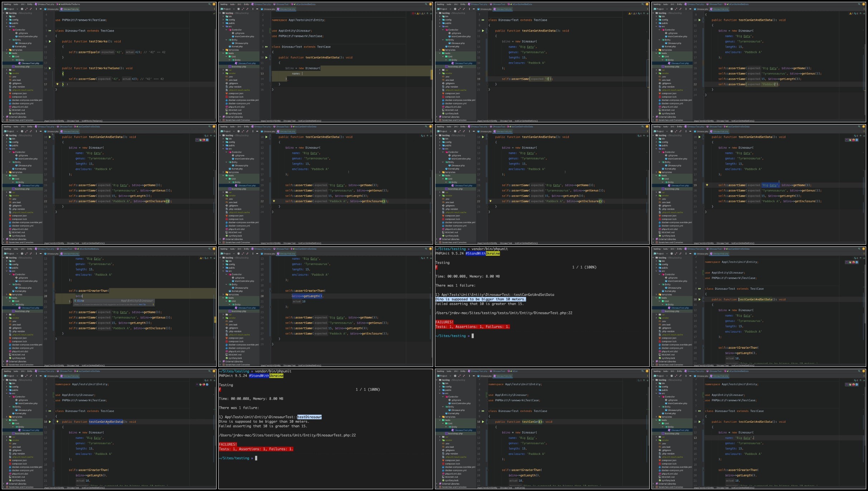The image size is (868, 491).
Task: Click the highlighted 'Dino is supposed to be bigger' message
Action: click(x=480, y=299)
